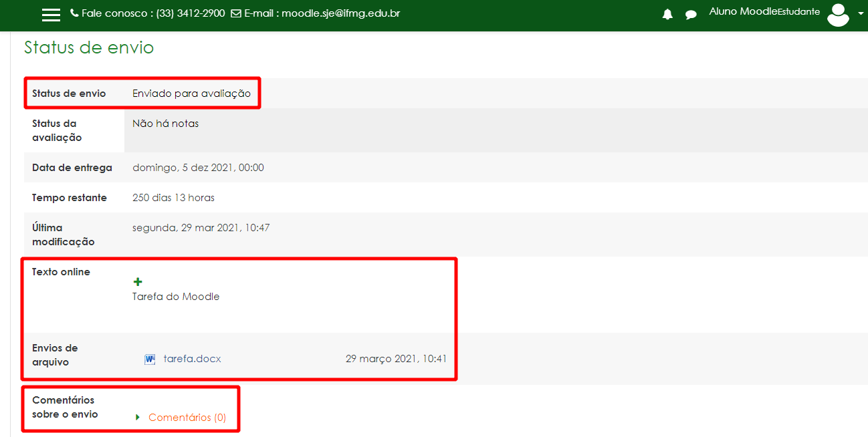The image size is (868, 437).
Task: Open the hamburger navigation menu
Action: tap(51, 15)
